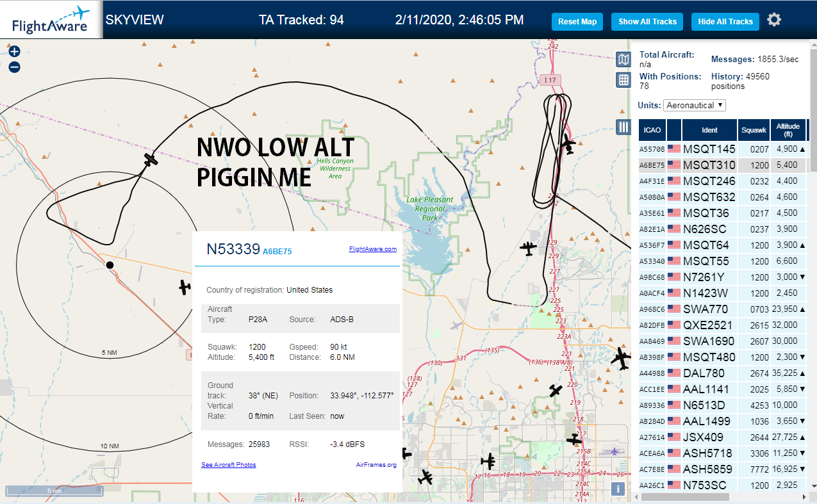The width and height of the screenshot is (817, 504).
Task: Select the DAL780 aircraft row
Action: click(723, 373)
